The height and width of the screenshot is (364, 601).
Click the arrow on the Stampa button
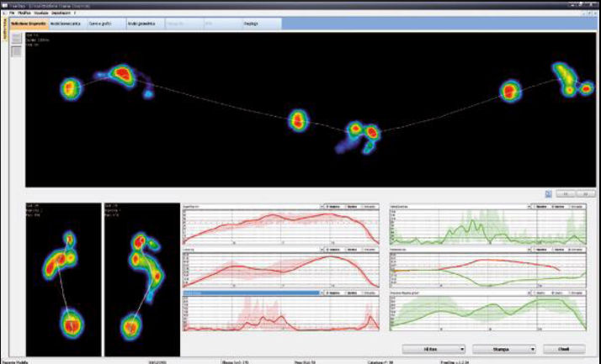532,349
